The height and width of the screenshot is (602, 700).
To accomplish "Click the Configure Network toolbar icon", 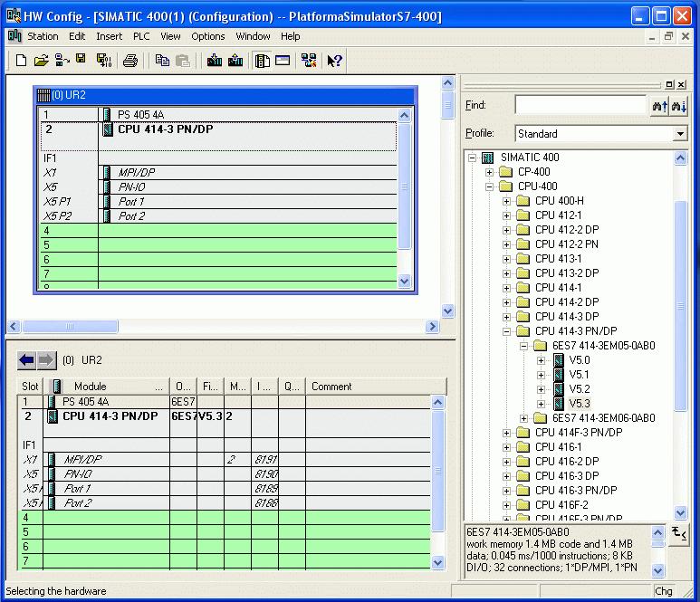I will click(x=309, y=61).
